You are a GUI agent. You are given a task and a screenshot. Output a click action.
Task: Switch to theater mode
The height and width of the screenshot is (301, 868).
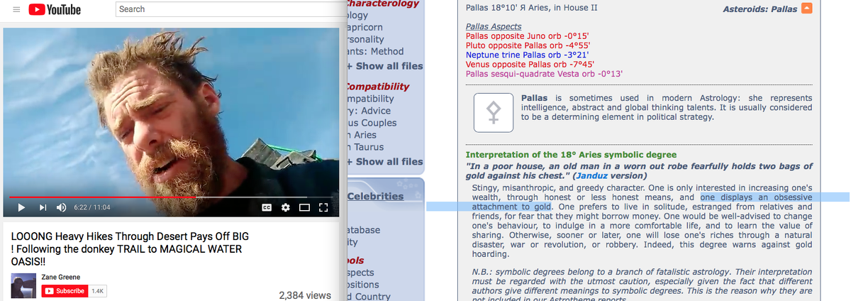[304, 207]
